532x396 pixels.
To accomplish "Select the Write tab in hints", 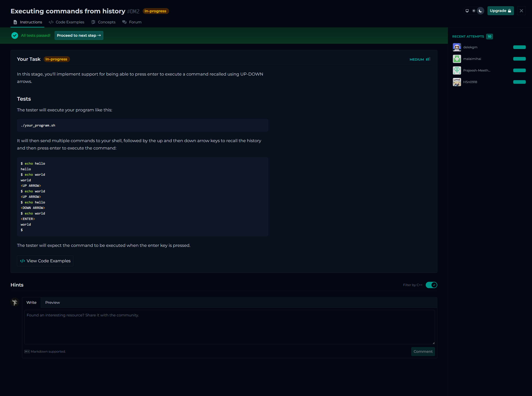I will coord(31,303).
